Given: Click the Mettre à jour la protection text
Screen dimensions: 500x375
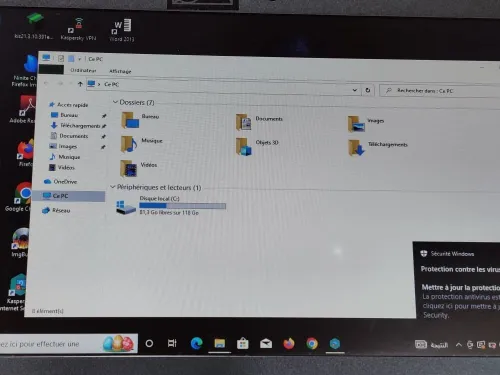Looking at the screenshot, I should tap(461, 287).
